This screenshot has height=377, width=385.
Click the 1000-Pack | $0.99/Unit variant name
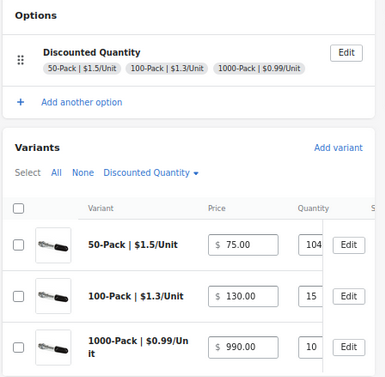(138, 347)
